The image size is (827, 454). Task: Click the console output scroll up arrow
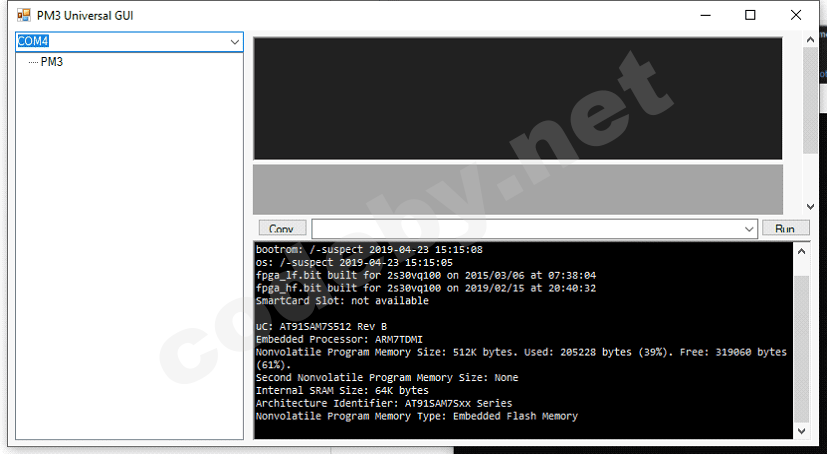tap(801, 252)
